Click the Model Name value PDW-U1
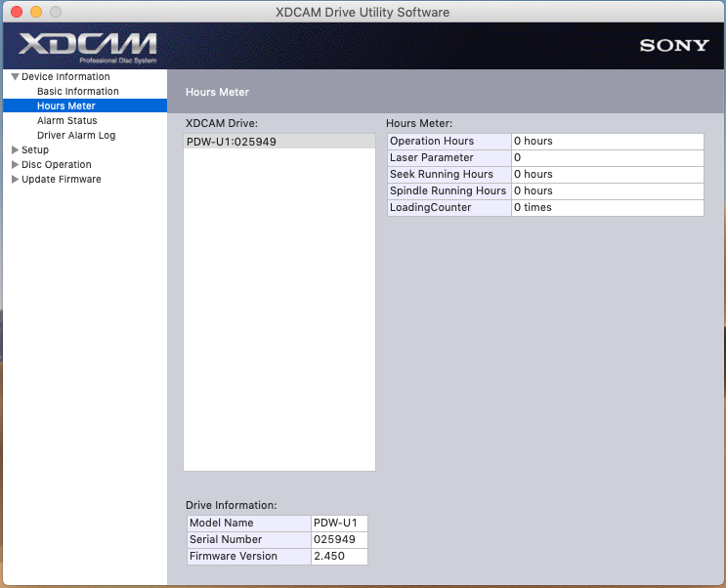Viewport: 726px width, 588px height. pos(339,524)
